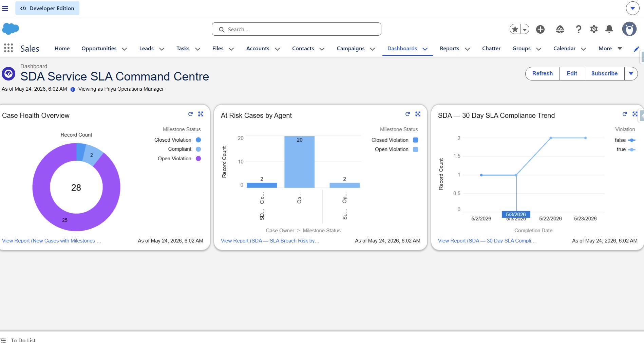The image size is (644, 343).
Task: Open the Favorites list dropdown arrow
Action: pyautogui.click(x=525, y=29)
